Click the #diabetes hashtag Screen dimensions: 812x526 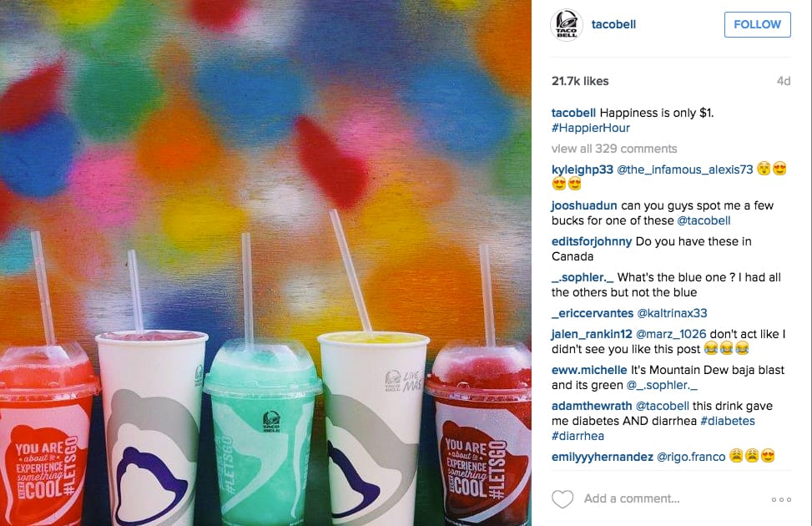click(728, 421)
